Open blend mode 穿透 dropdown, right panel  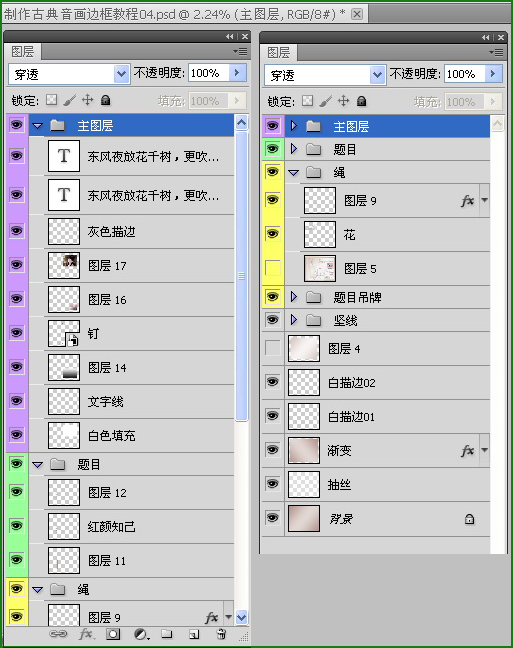(377, 75)
